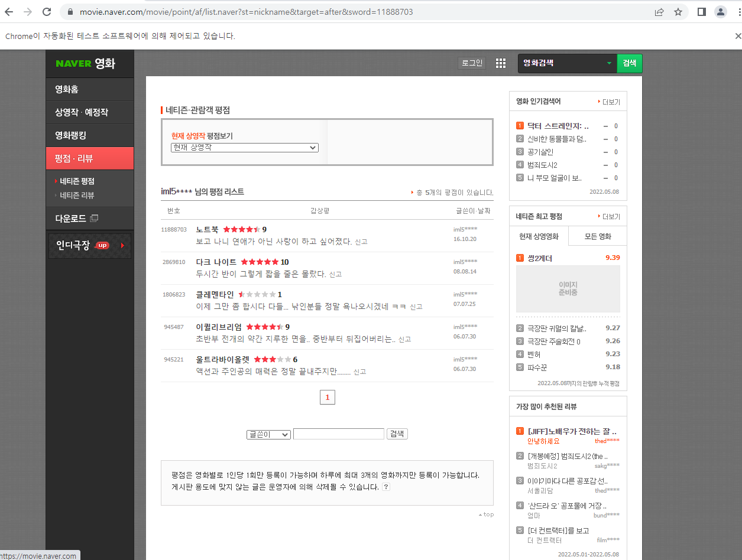Image resolution: width=742 pixels, height=560 pixels.
Task: Open the 글쓴이 search type dropdown
Action: [x=268, y=434]
